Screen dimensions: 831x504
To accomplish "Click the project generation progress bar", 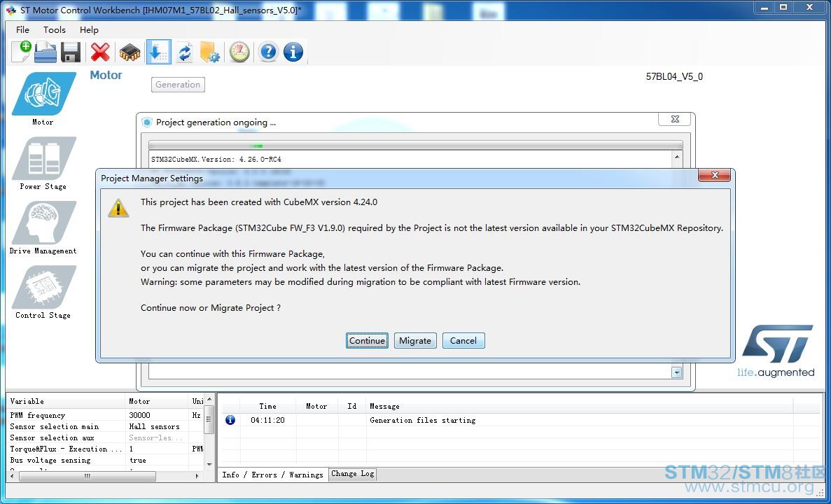I will coord(416,145).
